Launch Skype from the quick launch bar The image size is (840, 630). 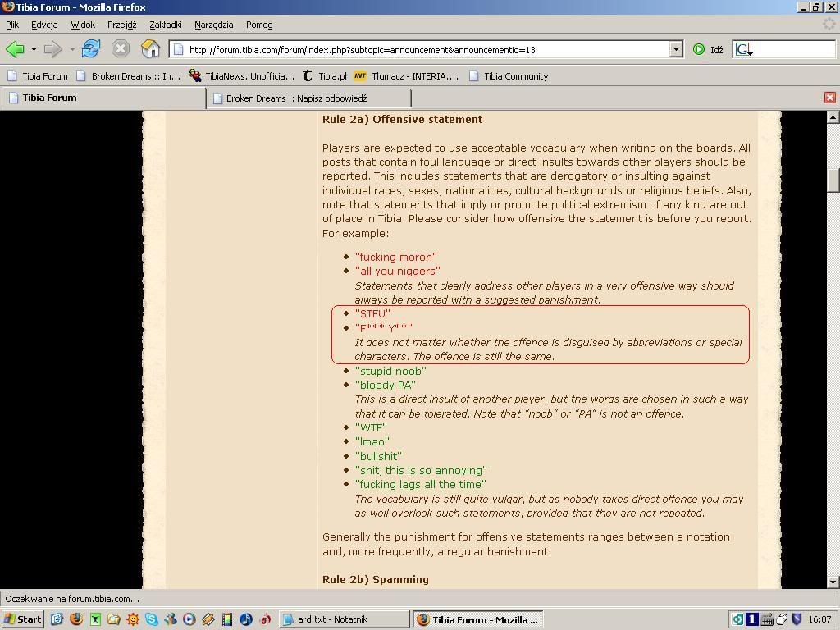152,619
